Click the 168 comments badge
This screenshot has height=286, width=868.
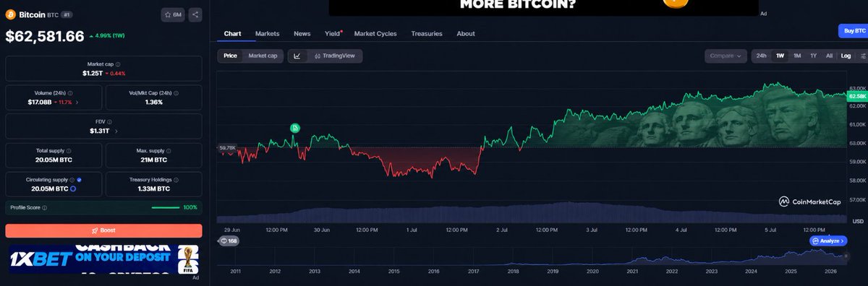click(229, 240)
